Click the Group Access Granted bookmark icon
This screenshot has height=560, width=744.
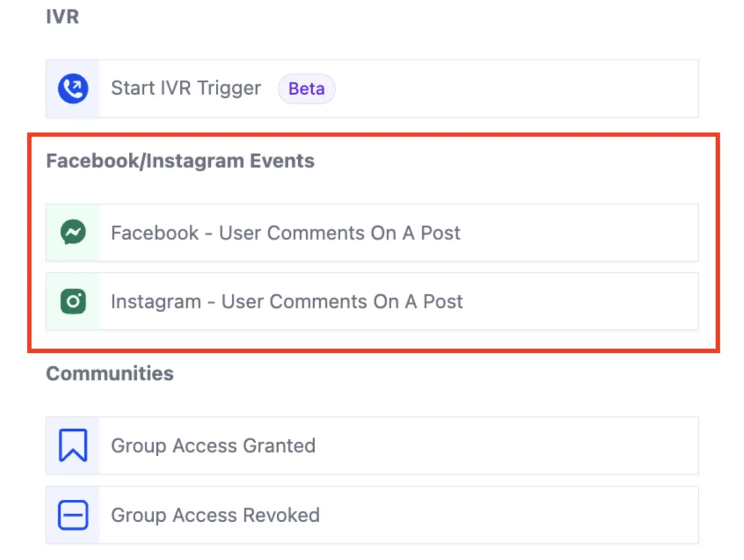pos(73,446)
